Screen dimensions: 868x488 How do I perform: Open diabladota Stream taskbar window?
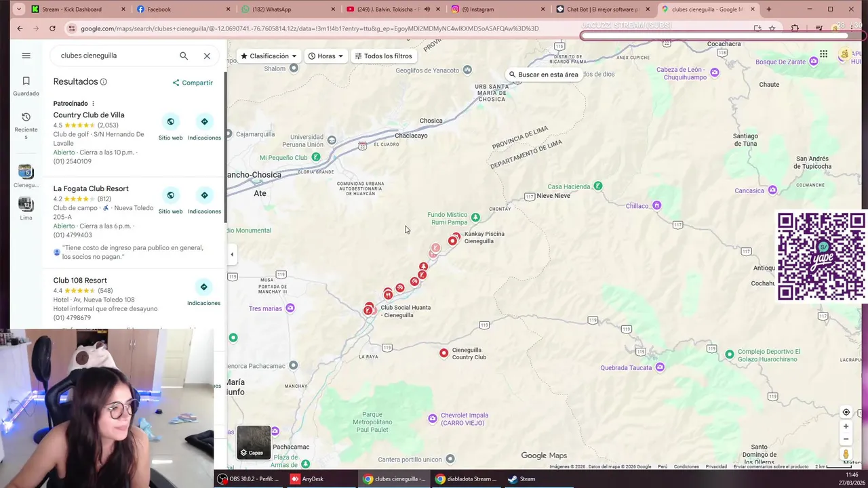coord(467,479)
